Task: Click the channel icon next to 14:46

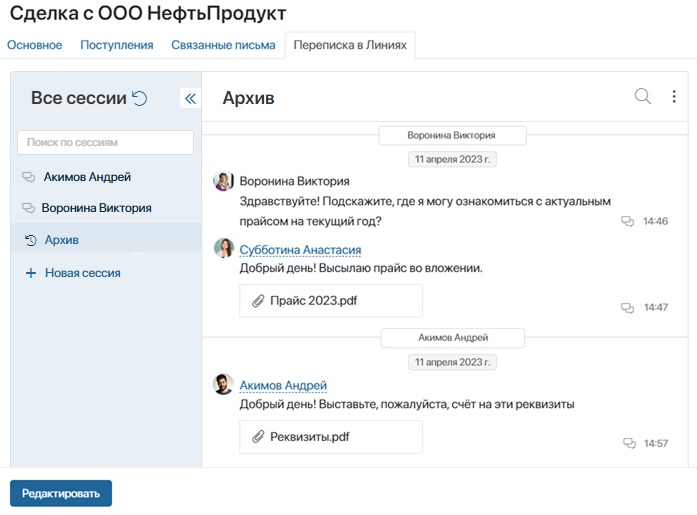Action: pyautogui.click(x=627, y=221)
